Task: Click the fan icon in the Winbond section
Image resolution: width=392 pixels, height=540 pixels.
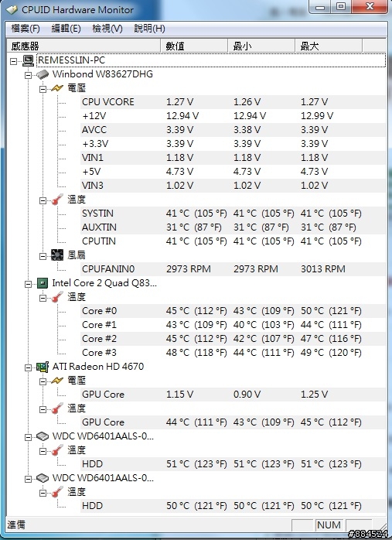Action: [x=57, y=255]
